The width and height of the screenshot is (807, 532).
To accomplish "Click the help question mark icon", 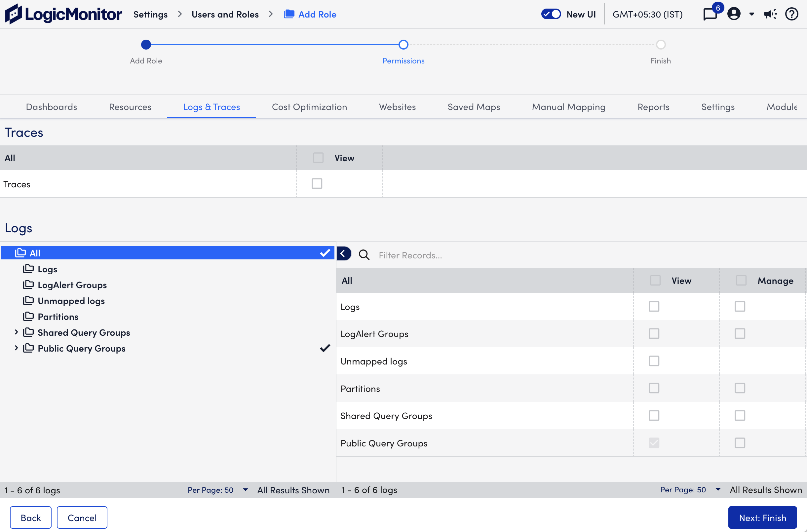I will point(792,14).
